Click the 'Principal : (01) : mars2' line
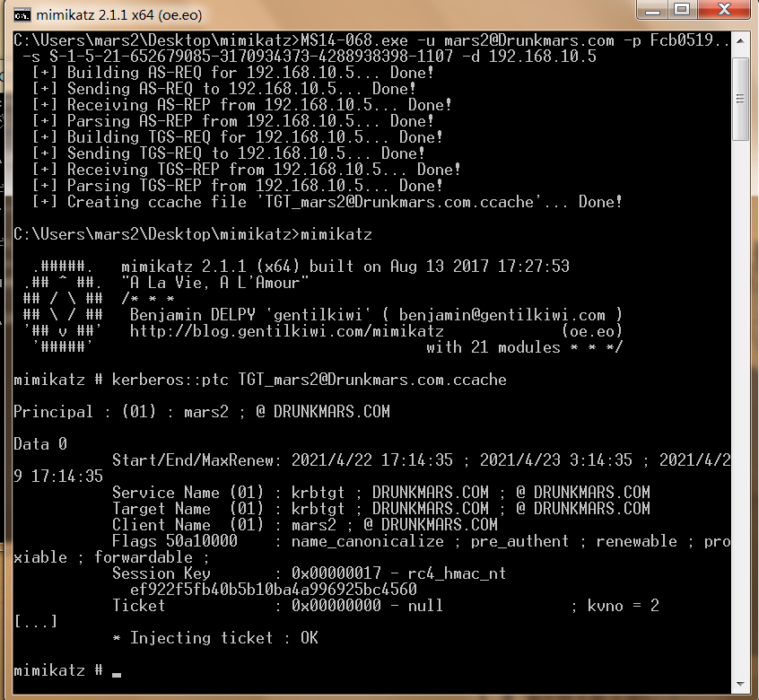759x700 pixels. (x=201, y=412)
